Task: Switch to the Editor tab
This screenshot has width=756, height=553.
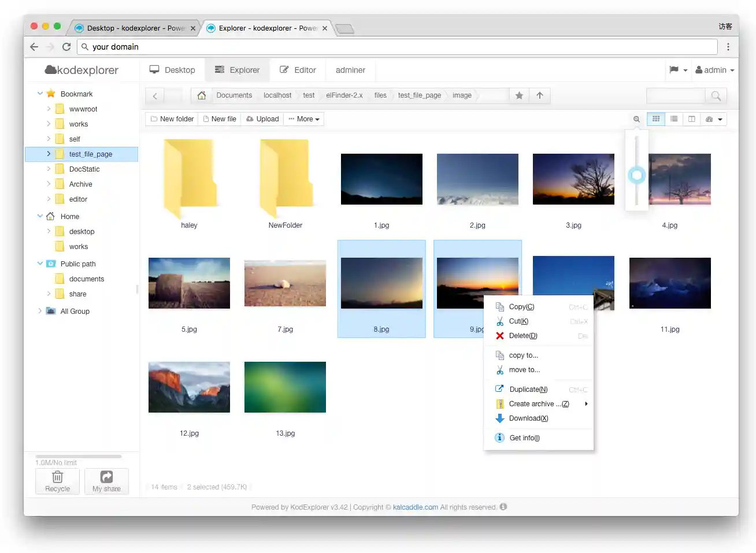Action: pyautogui.click(x=298, y=70)
